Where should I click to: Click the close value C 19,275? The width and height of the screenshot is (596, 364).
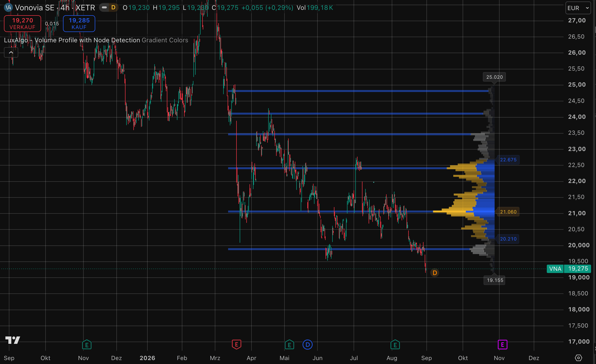point(225,8)
